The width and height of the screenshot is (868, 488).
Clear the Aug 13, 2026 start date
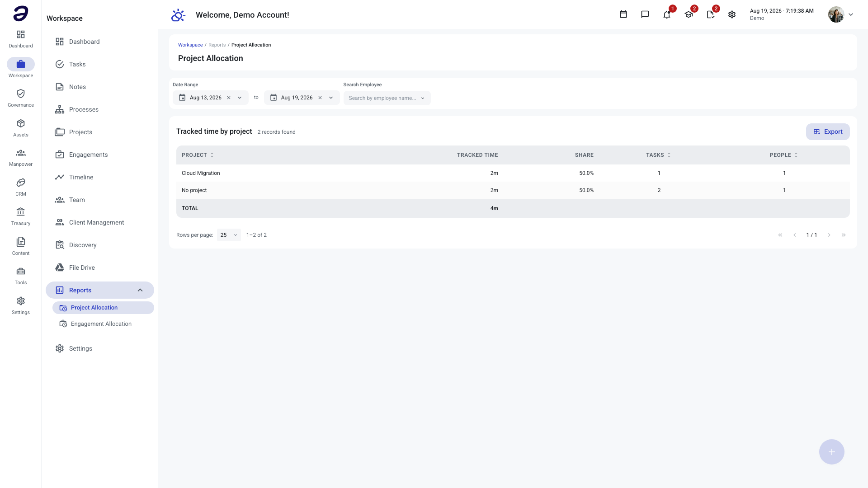click(229, 98)
